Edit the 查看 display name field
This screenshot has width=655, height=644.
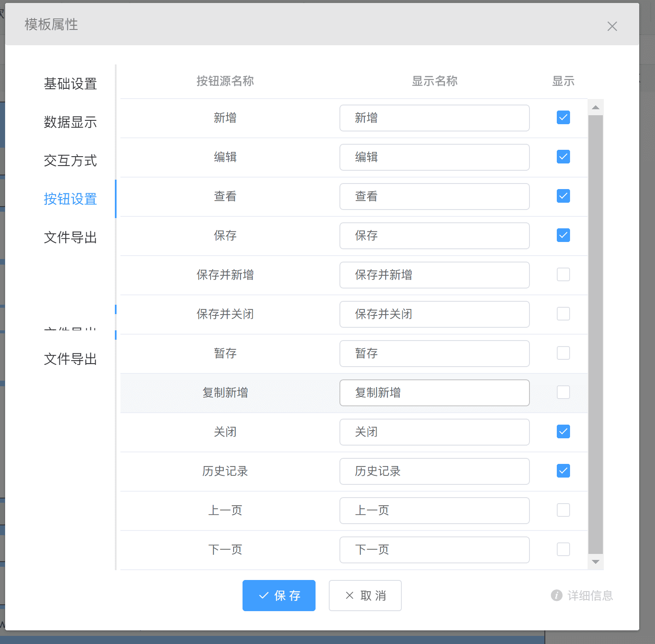(x=434, y=196)
